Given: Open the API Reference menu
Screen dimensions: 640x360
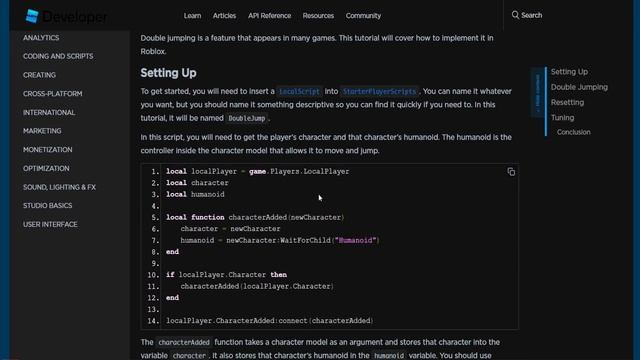Looking at the screenshot, I should click(269, 16).
